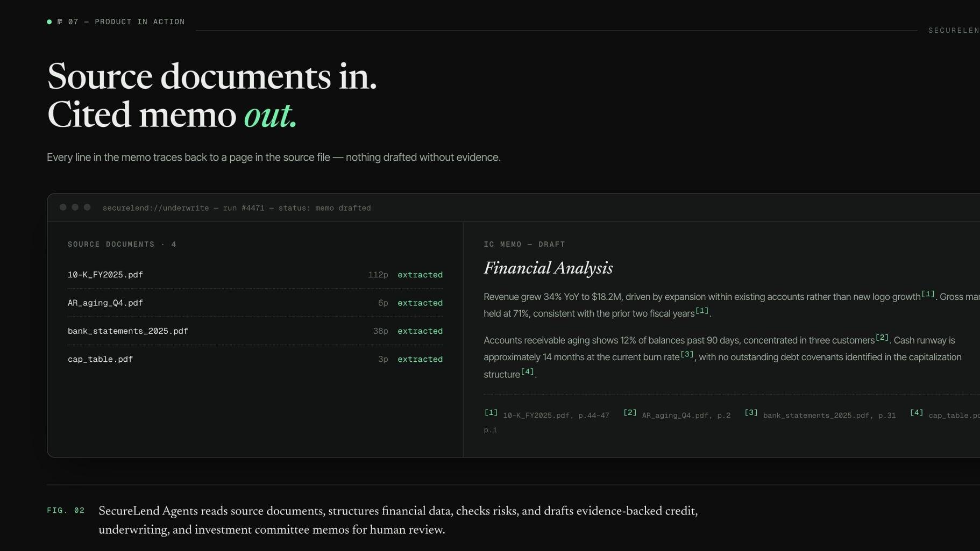The height and width of the screenshot is (551, 980).
Task: Open citation [3] after 'current burn rate'
Action: [x=687, y=354]
